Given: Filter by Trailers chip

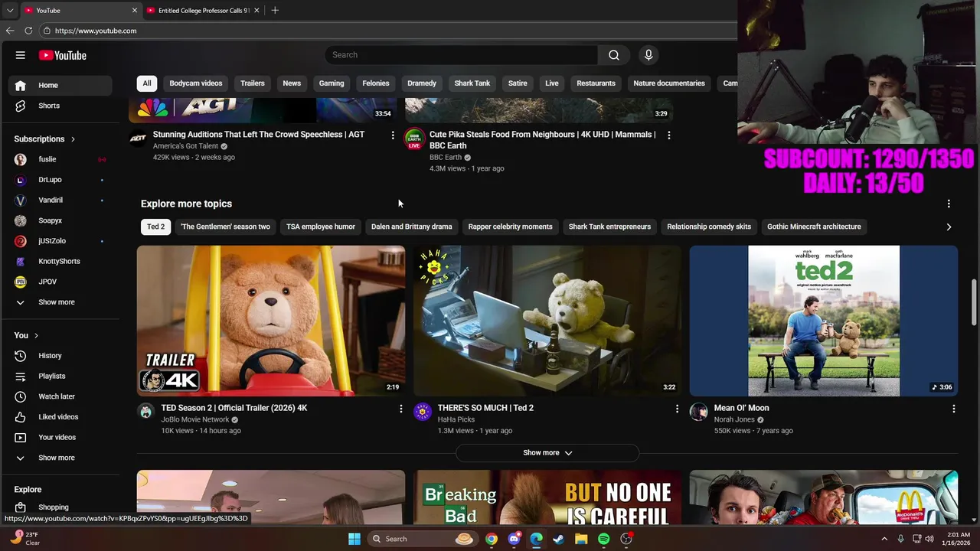Looking at the screenshot, I should pos(253,83).
